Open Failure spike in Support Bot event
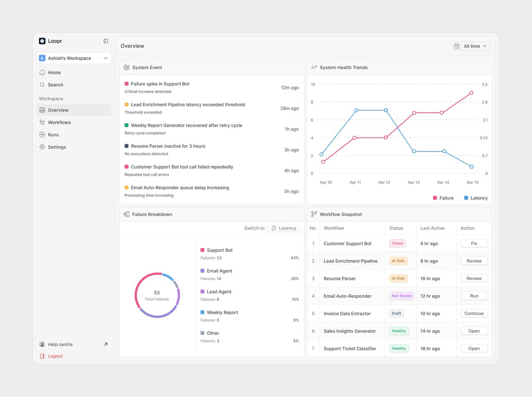Viewport: 532px width, 397px height. coord(211,87)
